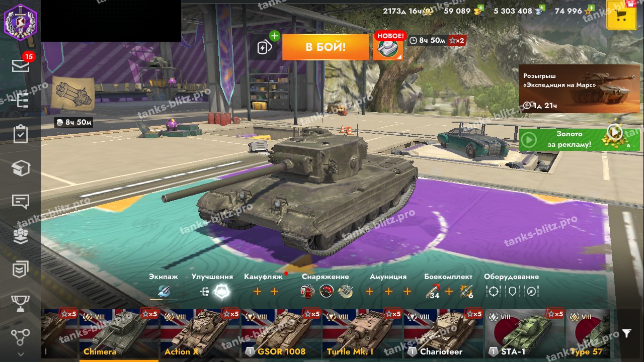
Task: Add gold with plus icon
Action: [480, 8]
